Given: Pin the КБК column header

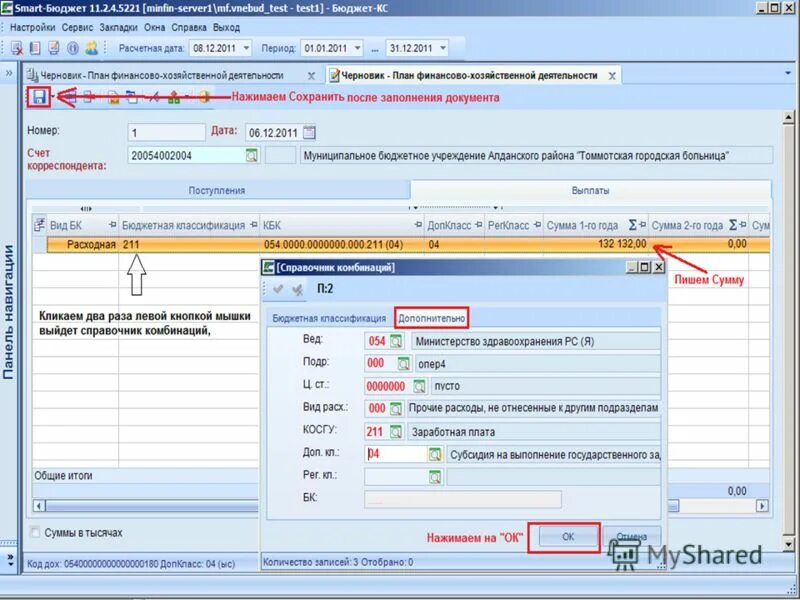Looking at the screenshot, I should pyautogui.click(x=418, y=225).
